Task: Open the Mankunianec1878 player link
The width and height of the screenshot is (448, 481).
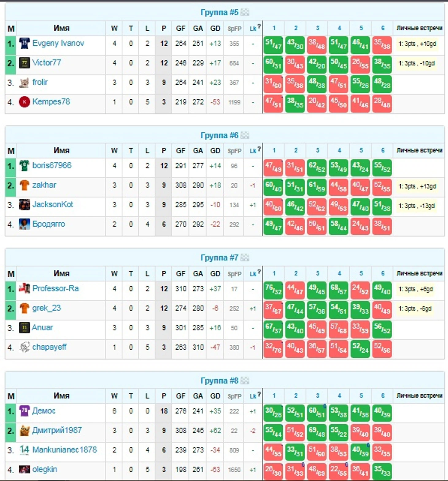Action: tap(64, 450)
